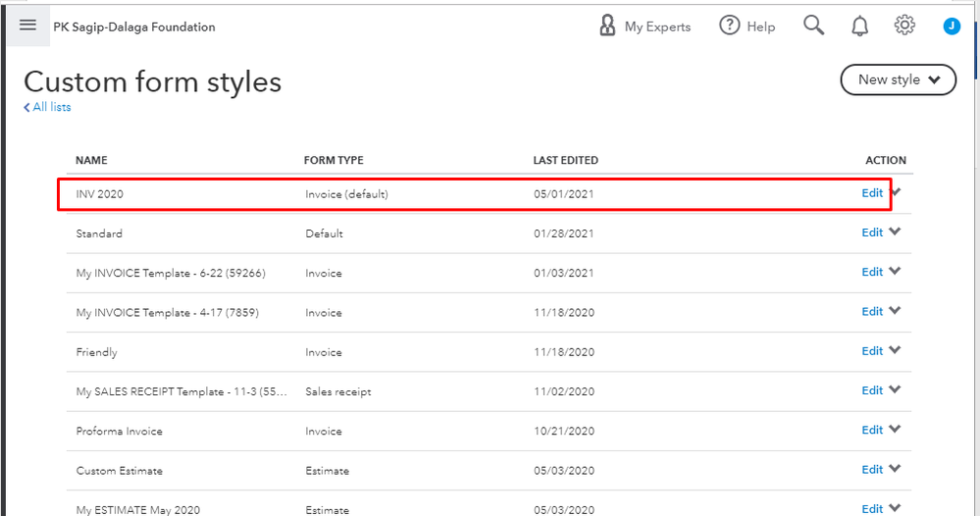
Task: Expand action arrow for Standard row
Action: [895, 232]
